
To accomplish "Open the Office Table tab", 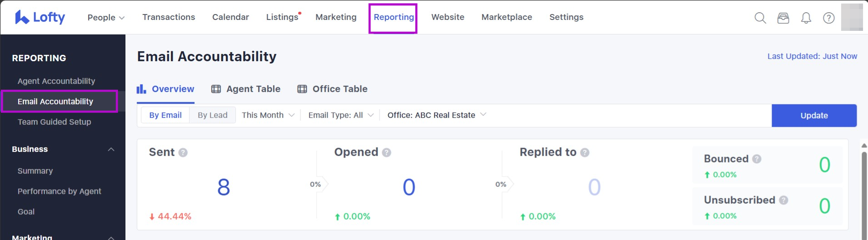I will click(332, 89).
